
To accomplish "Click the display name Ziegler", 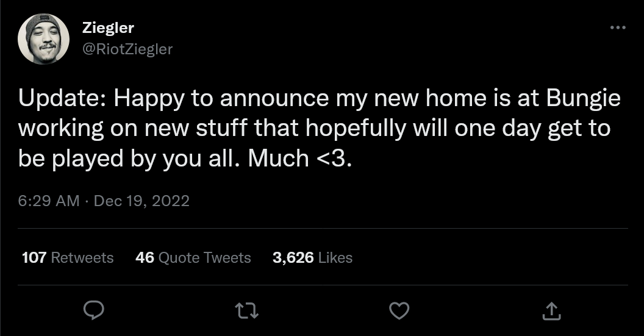I will point(108,27).
